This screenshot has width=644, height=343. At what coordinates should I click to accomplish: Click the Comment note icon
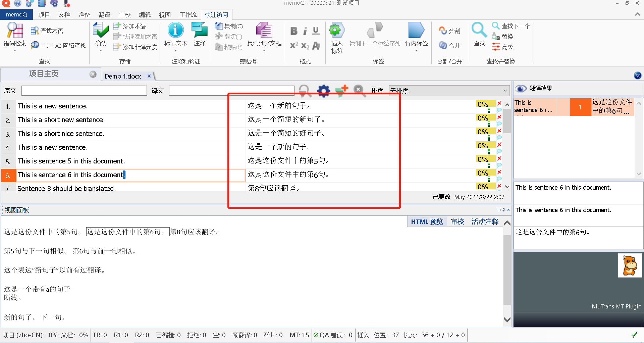click(200, 30)
